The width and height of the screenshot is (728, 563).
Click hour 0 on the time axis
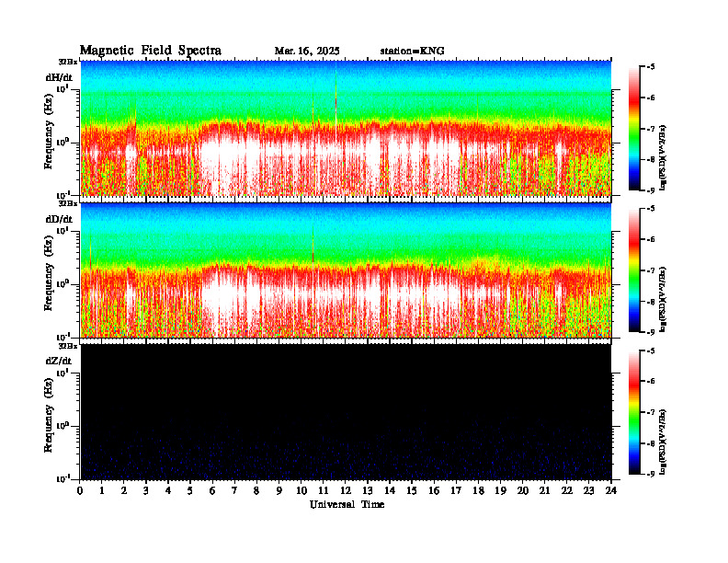click(80, 491)
